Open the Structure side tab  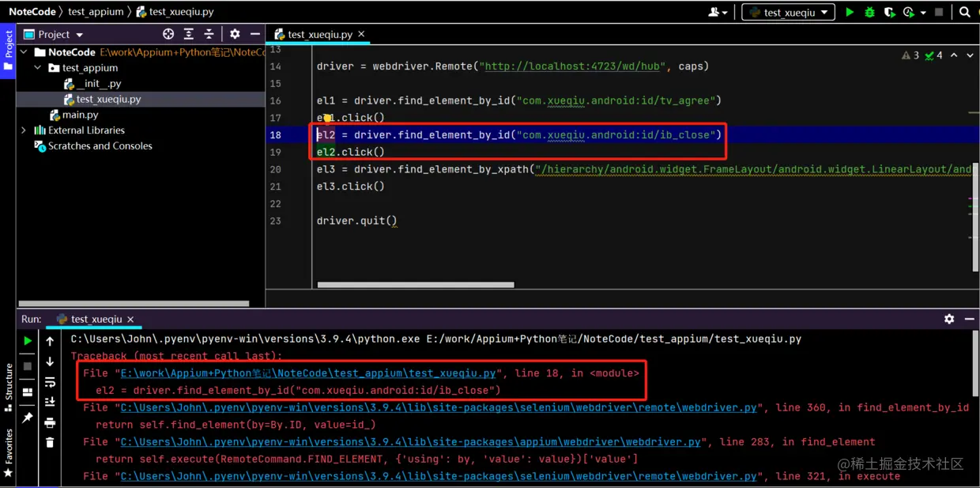click(x=8, y=388)
